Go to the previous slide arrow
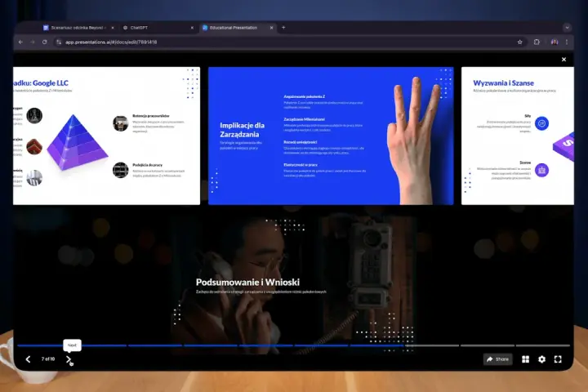 click(x=28, y=359)
